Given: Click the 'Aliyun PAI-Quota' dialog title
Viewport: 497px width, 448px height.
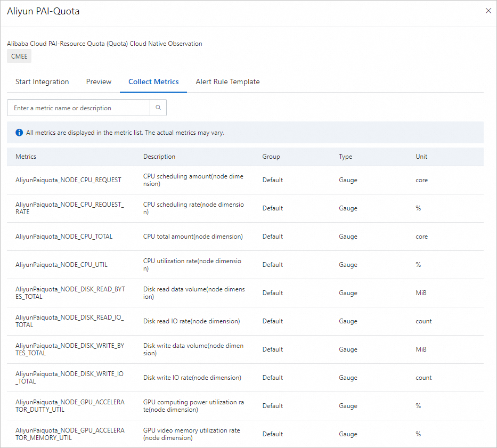Looking at the screenshot, I should pos(44,11).
